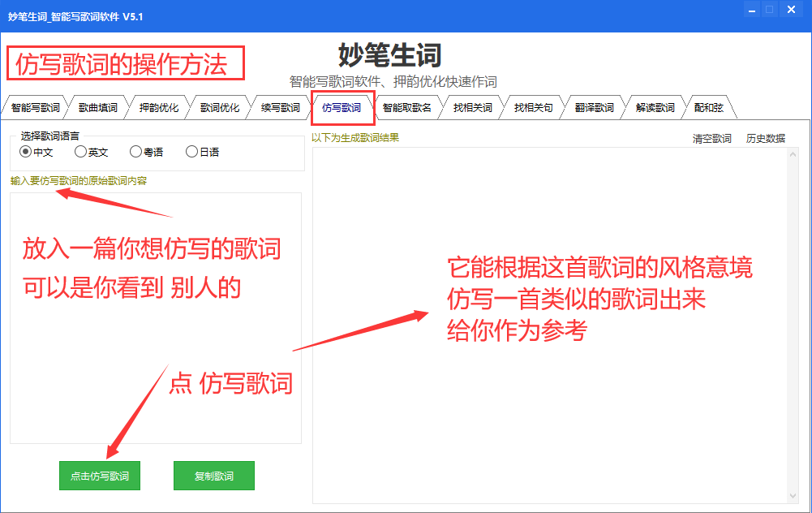The width and height of the screenshot is (812, 513).
Task: Close the 妙笔生词 window
Action: coord(791,10)
